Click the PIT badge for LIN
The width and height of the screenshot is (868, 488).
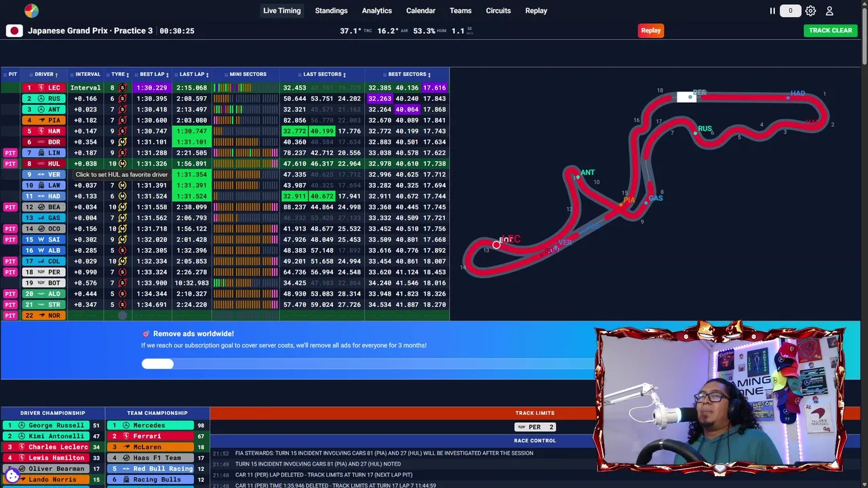[10, 152]
